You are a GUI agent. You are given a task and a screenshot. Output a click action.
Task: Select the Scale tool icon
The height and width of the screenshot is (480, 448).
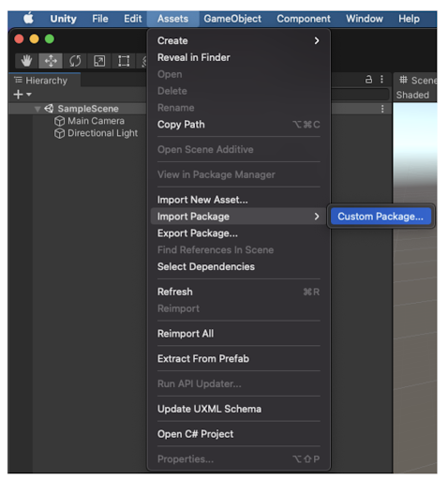pos(99,61)
